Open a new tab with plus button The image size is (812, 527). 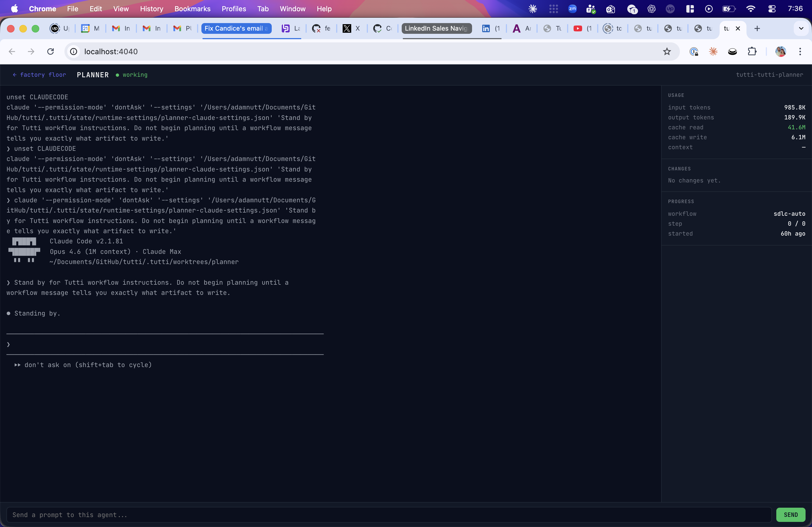click(x=757, y=28)
